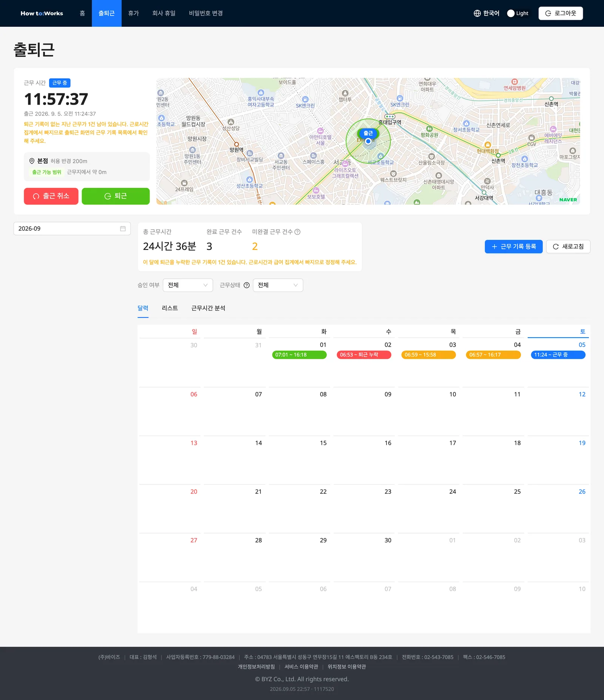
Task: Click the 근무 중 status badge
Action: (60, 83)
